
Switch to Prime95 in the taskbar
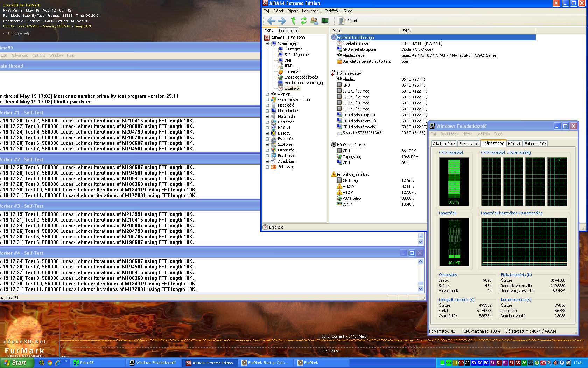click(98, 363)
